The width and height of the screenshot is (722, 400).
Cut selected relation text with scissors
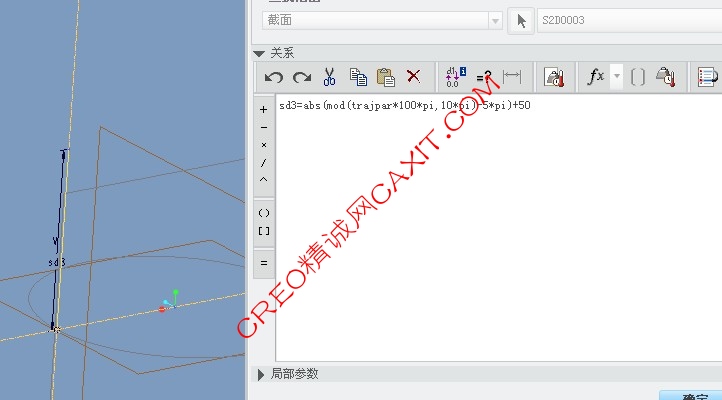click(329, 77)
